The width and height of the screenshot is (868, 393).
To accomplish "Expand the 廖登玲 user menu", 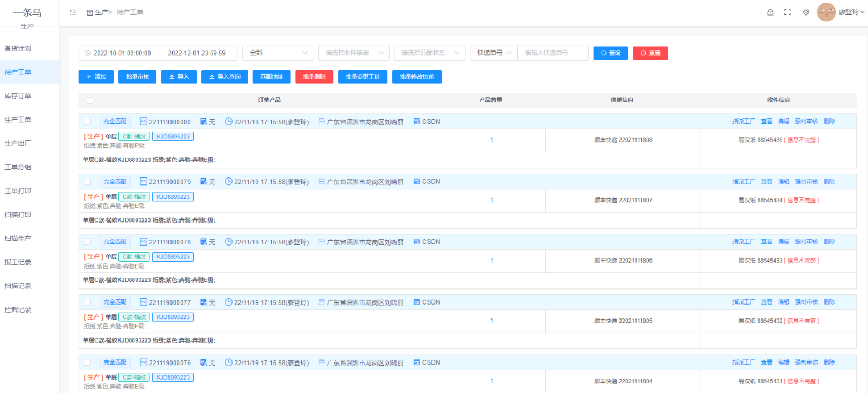I will click(x=851, y=12).
